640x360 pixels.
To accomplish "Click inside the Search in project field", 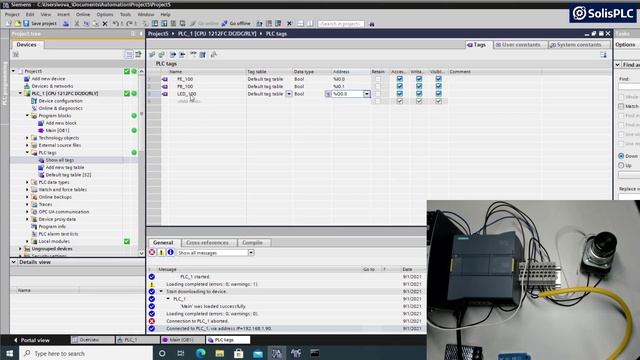I will point(341,24).
